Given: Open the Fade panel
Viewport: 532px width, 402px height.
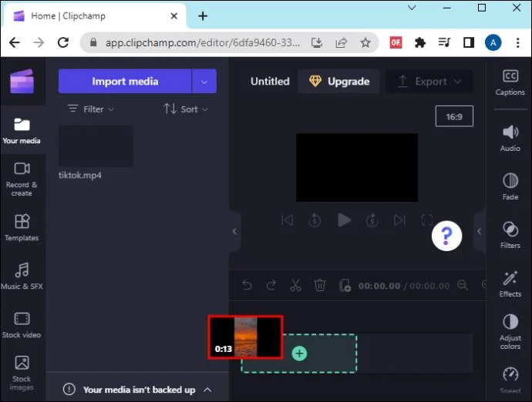Looking at the screenshot, I should pos(510,186).
